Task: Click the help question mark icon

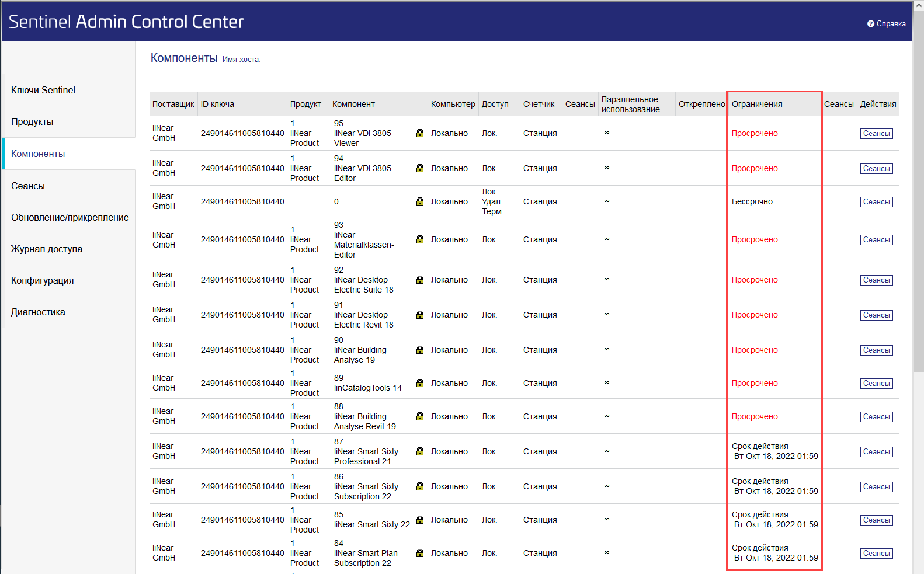Action: (871, 24)
